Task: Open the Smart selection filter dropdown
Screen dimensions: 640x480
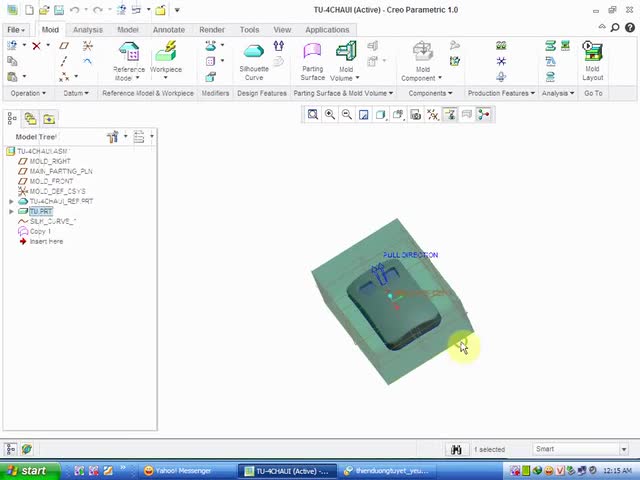Action: 624,449
